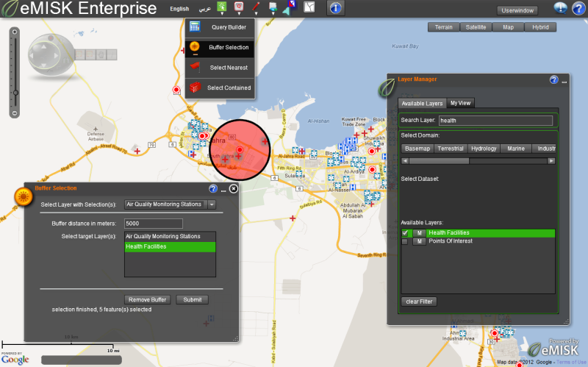The height and width of the screenshot is (367, 588).
Task: Switch to the Available Layers tab
Action: 422,104
